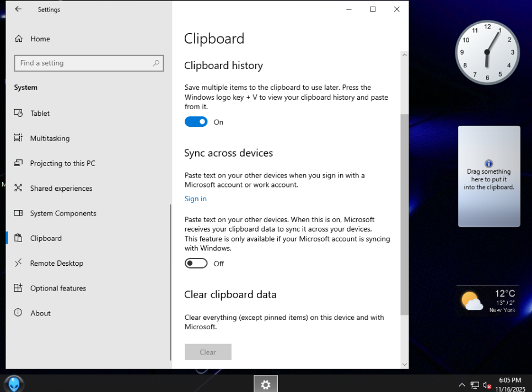The height and width of the screenshot is (392, 532).
Task: Turn off the Clipboard history toggle
Action: click(196, 122)
